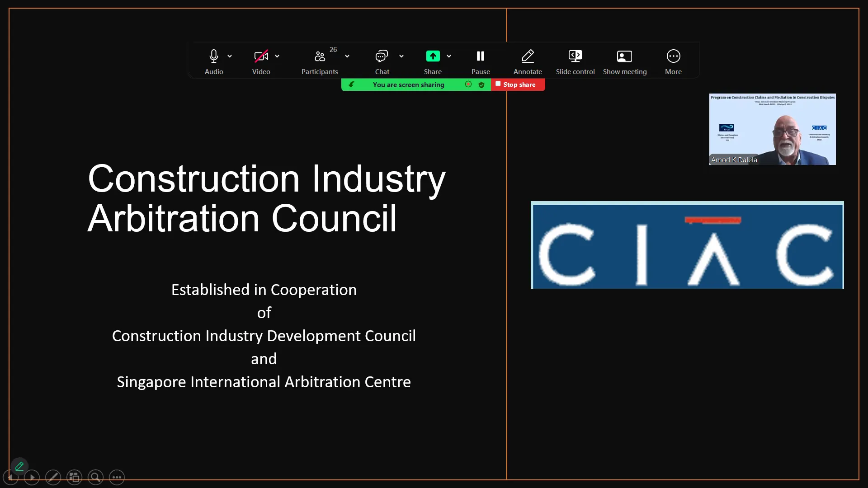Click Established in Cooperation text
The width and height of the screenshot is (868, 488).
coord(264,290)
